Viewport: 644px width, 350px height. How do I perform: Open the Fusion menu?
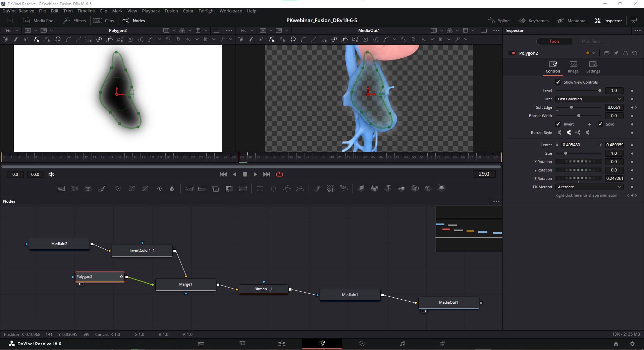pos(171,11)
